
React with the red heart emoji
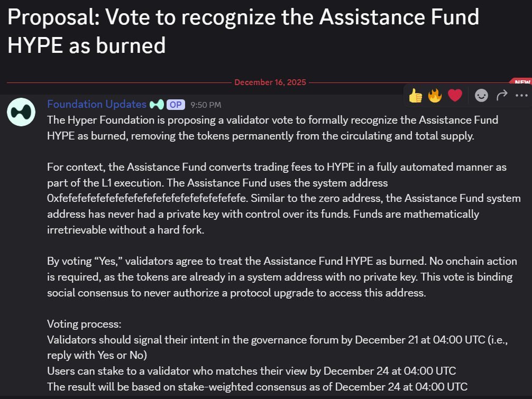point(455,96)
